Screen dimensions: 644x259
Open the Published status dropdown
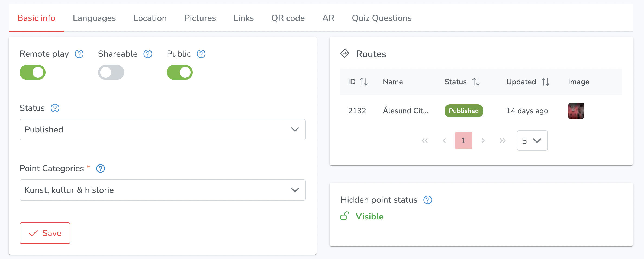tap(162, 129)
